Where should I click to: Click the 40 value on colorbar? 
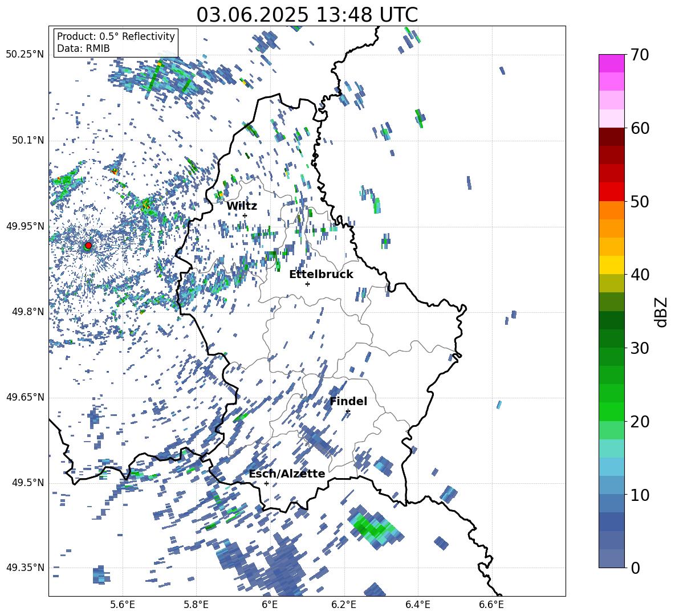tap(640, 275)
